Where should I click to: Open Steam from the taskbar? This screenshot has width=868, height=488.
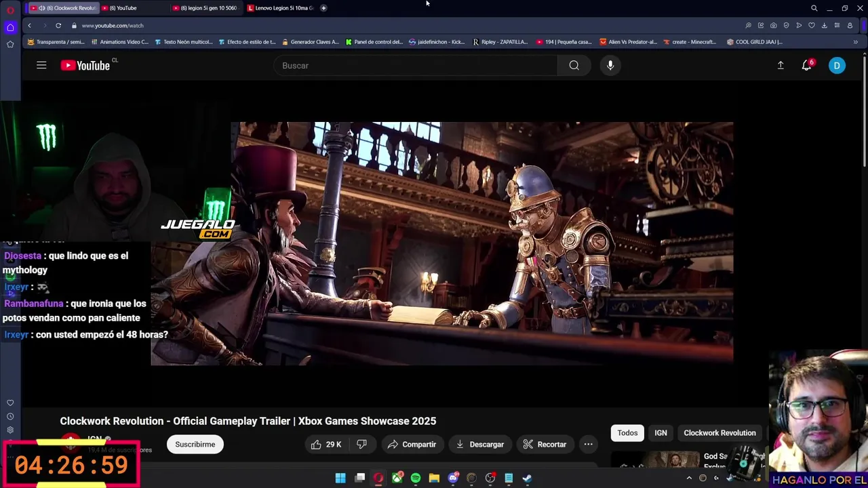click(527, 478)
